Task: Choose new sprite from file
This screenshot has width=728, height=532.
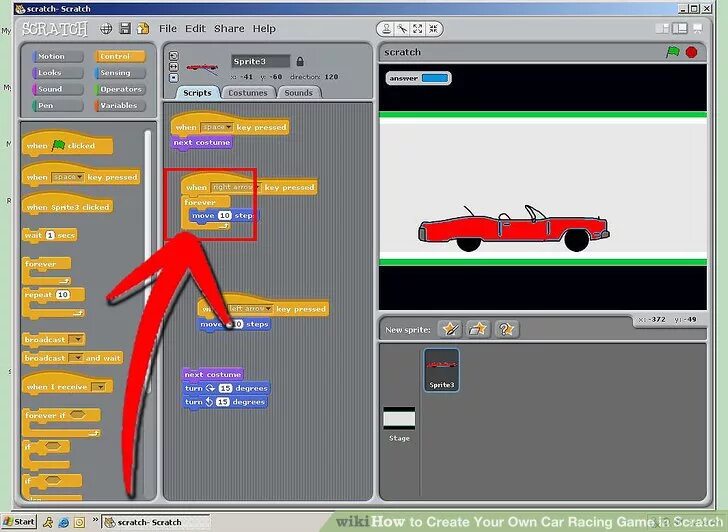Action: [478, 329]
